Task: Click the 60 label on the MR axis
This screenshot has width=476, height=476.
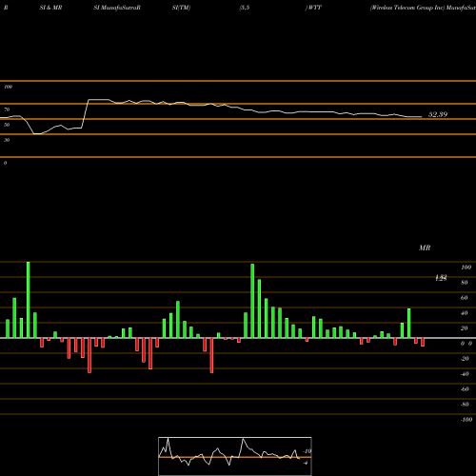Action: [x=465, y=298]
